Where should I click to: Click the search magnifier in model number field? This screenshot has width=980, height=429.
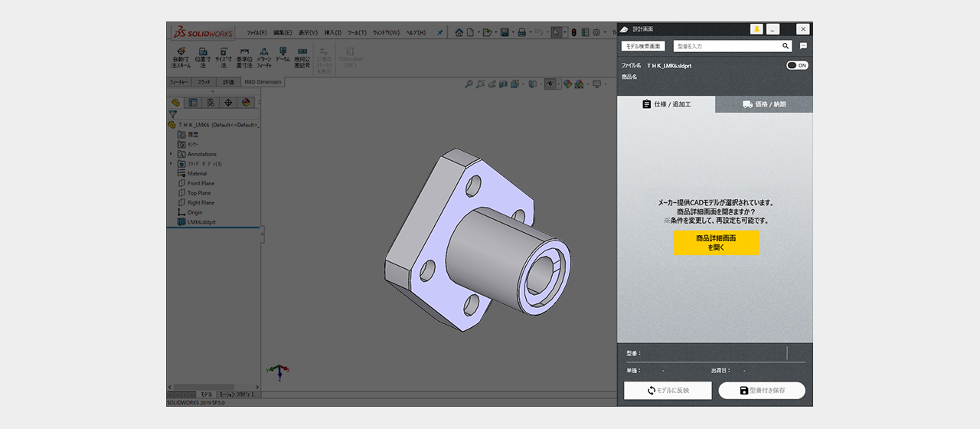point(786,46)
